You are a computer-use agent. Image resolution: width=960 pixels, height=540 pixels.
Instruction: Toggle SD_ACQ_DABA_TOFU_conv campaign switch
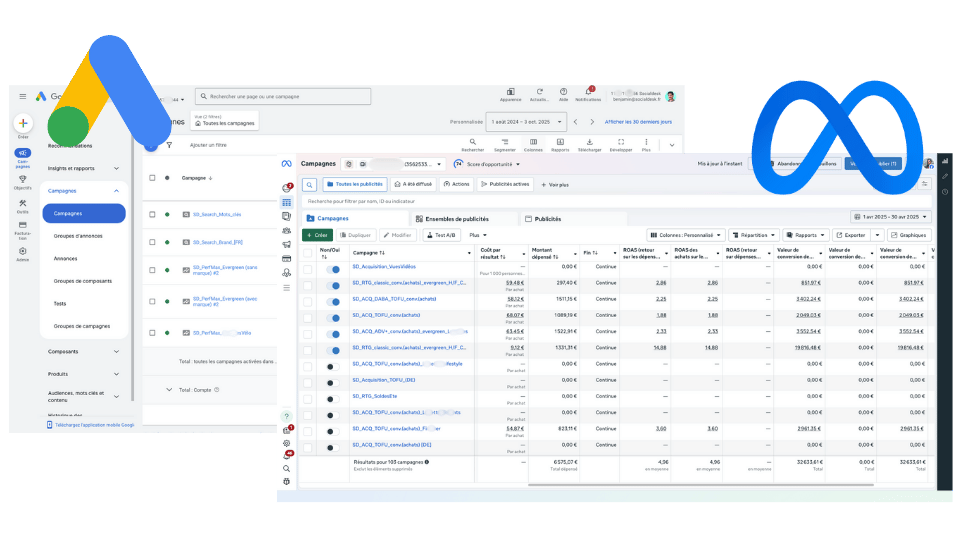[x=332, y=302]
